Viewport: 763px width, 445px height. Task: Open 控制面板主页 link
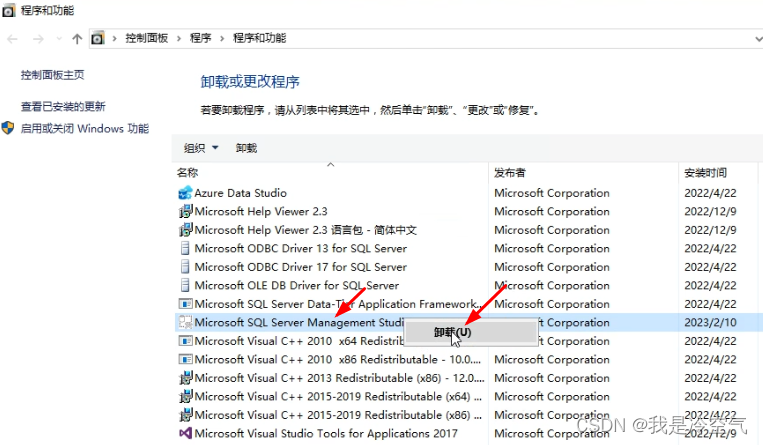pyautogui.click(x=53, y=75)
